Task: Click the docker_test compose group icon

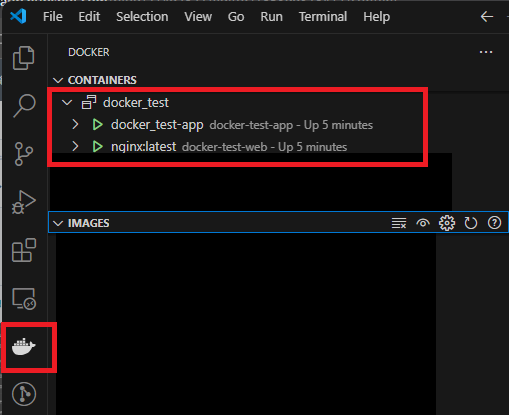Action: pyautogui.click(x=89, y=102)
